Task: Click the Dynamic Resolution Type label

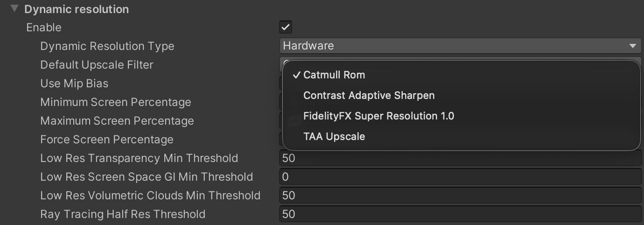Action: pyautogui.click(x=107, y=46)
